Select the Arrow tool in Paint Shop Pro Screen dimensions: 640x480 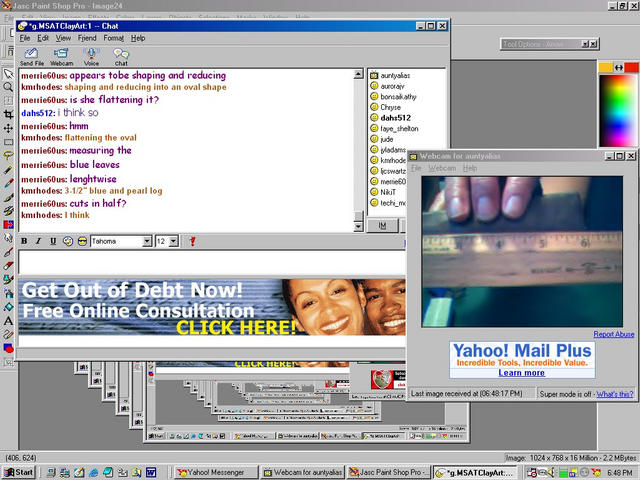coord(8,74)
